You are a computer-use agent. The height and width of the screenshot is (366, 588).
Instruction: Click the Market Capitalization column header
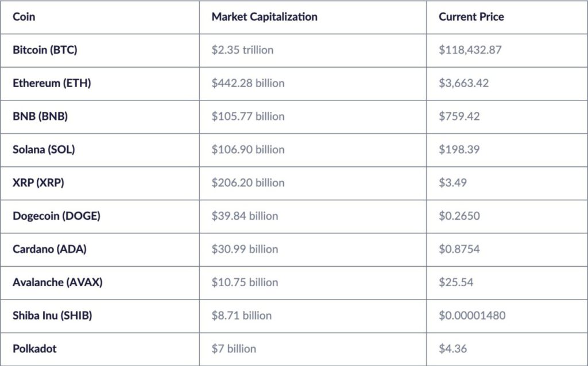coord(264,17)
